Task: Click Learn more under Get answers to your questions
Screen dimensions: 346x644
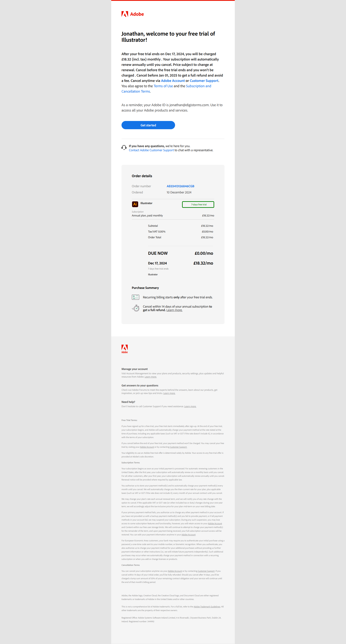Action: (x=169, y=393)
